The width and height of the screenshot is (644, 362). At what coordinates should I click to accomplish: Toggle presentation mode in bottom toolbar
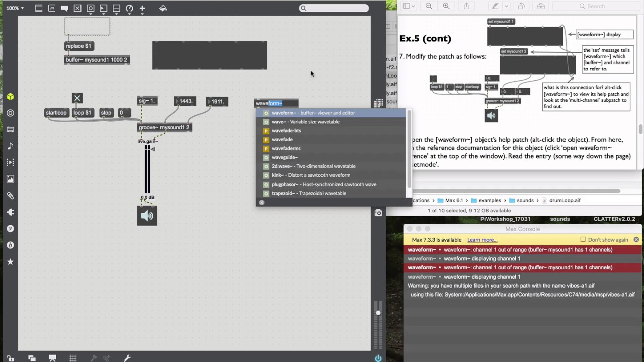[x=52, y=358]
